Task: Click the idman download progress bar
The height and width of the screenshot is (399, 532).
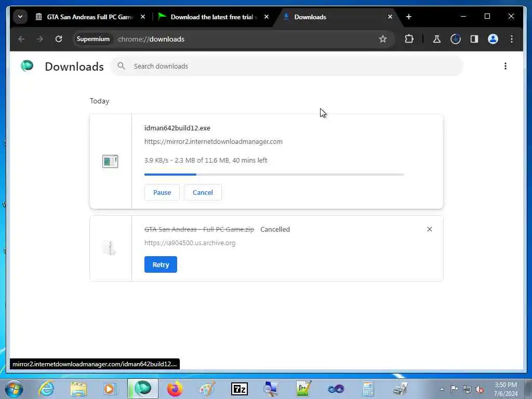Action: pos(274,175)
